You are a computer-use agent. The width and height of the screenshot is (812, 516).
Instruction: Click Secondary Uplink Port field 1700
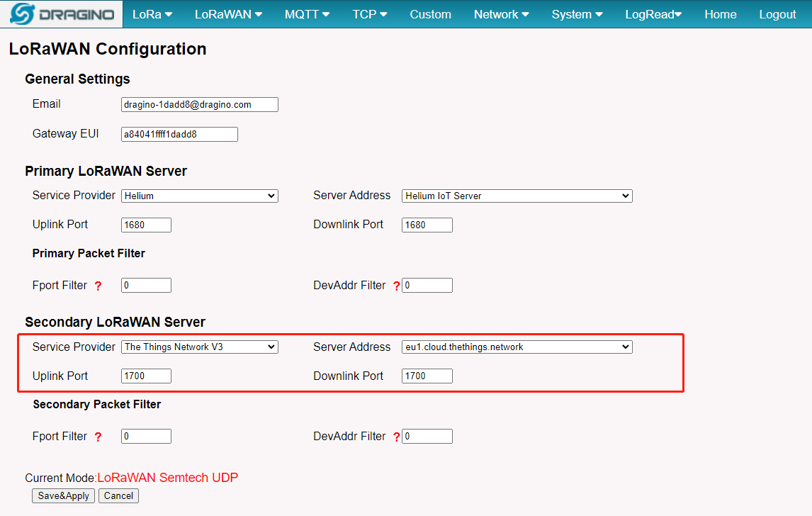(x=146, y=376)
